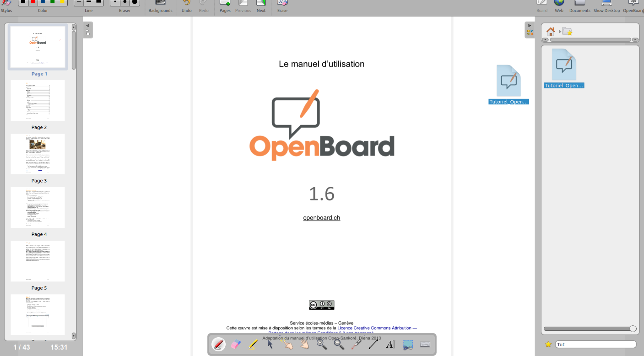Image resolution: width=644 pixels, height=356 pixels.
Task: Select the Zoom in magnifier
Action: click(322, 344)
